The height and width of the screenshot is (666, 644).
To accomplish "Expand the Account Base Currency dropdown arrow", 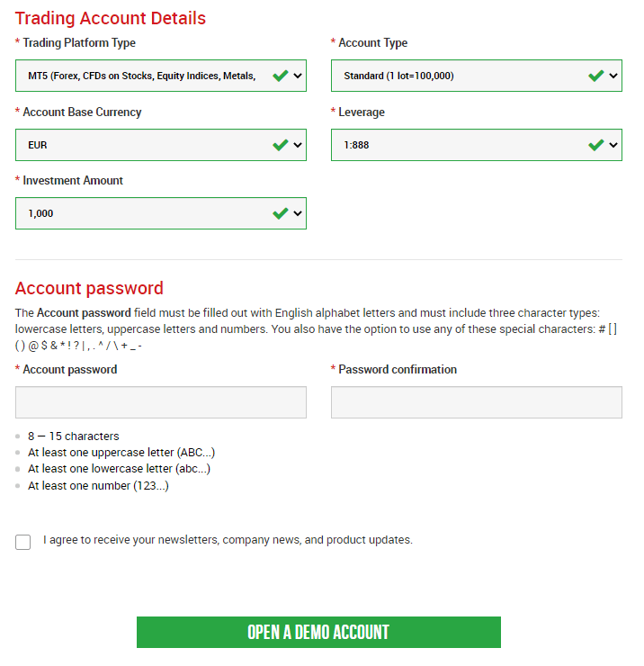I will click(x=298, y=145).
